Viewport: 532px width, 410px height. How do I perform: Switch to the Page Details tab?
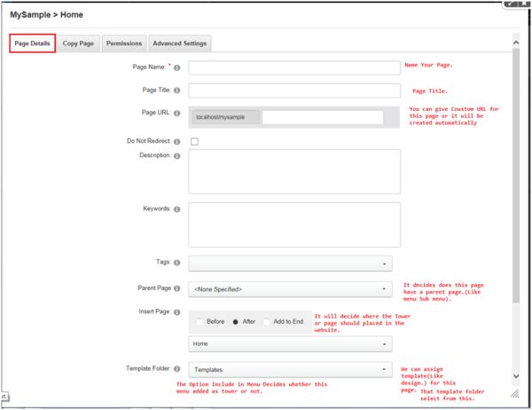[x=32, y=43]
